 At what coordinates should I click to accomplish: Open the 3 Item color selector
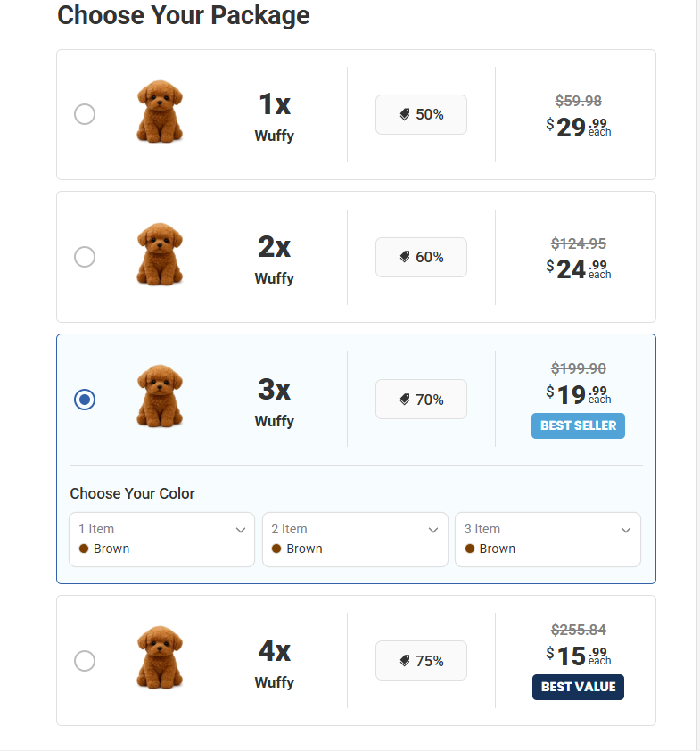(548, 539)
